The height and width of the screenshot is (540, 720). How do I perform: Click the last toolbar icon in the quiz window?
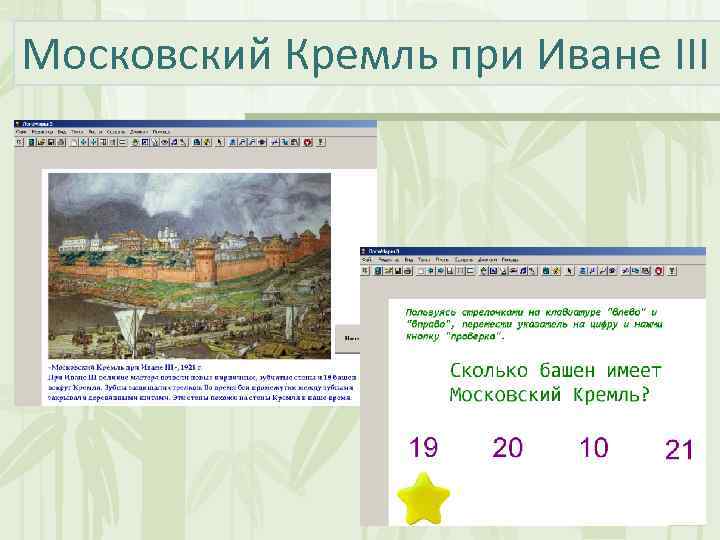pyautogui.click(x=672, y=270)
